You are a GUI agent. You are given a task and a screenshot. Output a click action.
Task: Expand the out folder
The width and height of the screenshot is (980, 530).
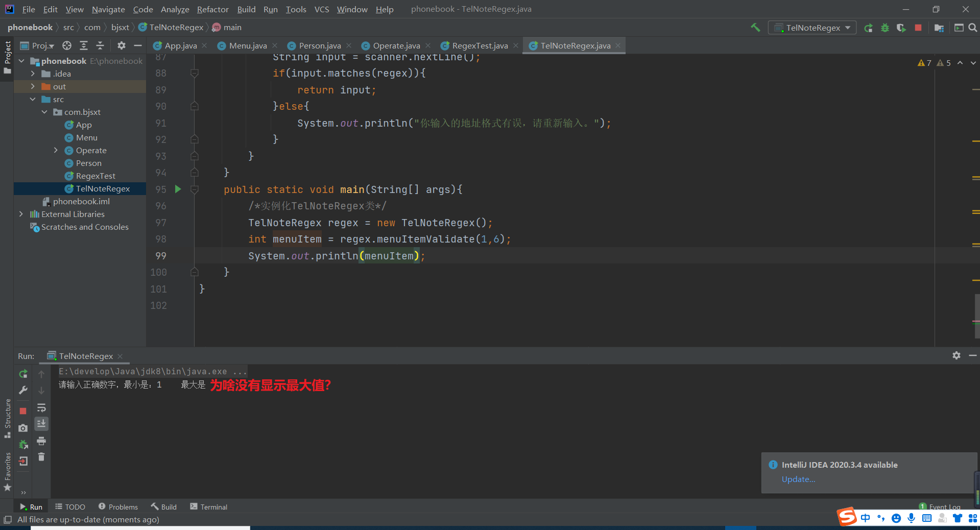[x=33, y=86]
